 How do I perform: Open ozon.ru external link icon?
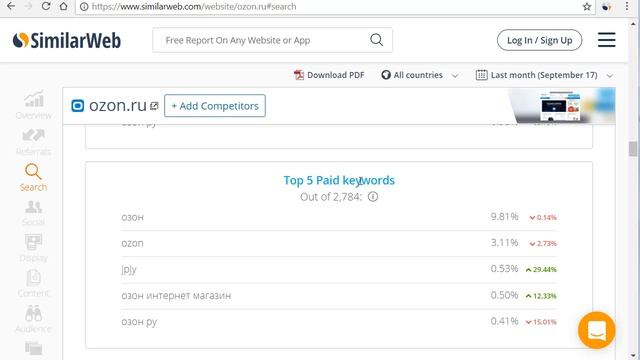154,106
